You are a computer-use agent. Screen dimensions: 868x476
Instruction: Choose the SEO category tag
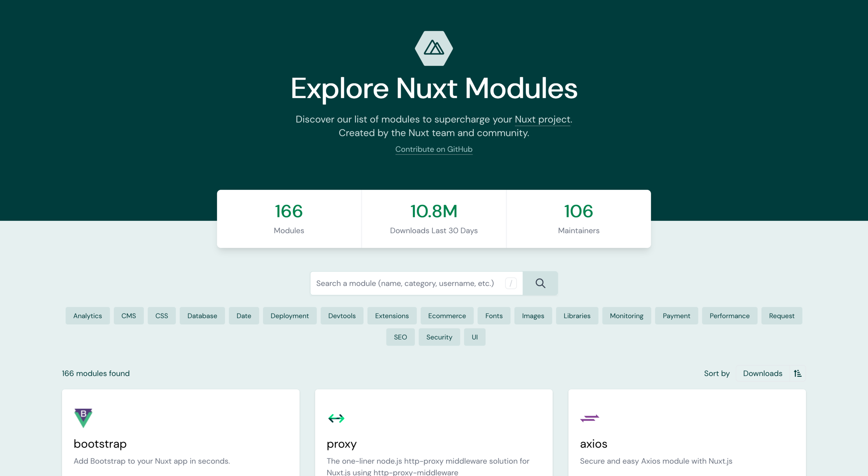coord(400,337)
